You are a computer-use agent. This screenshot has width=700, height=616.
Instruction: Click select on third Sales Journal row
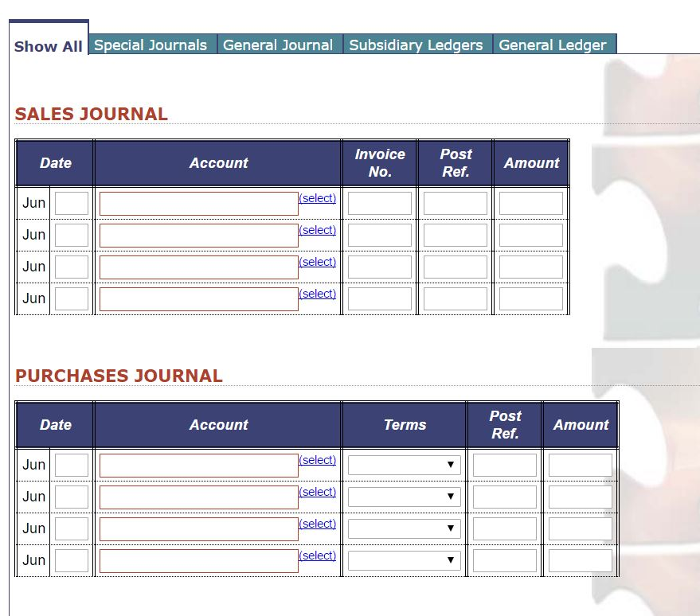tap(317, 262)
